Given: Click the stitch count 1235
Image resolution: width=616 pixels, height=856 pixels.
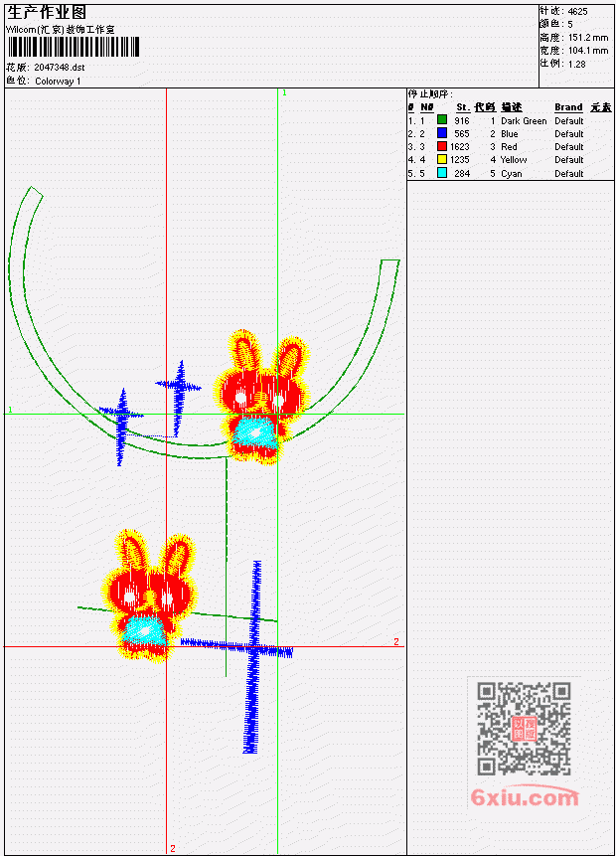Looking at the screenshot, I should [x=460, y=160].
